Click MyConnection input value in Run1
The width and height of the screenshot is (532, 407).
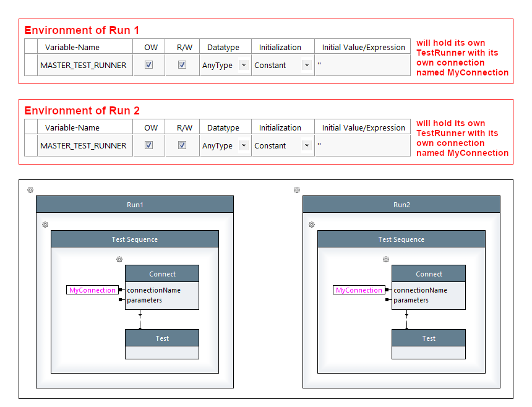pyautogui.click(x=92, y=290)
